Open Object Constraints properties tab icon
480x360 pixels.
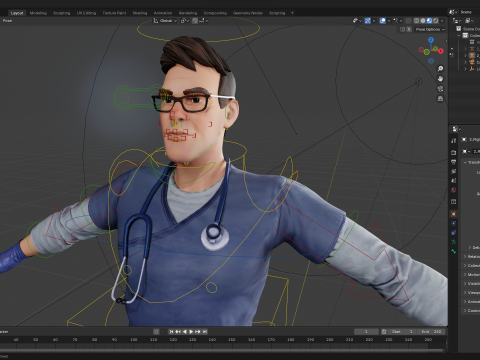[453, 233]
